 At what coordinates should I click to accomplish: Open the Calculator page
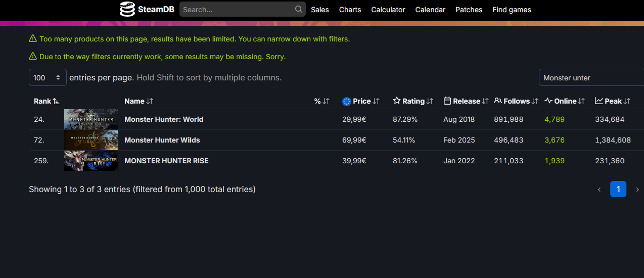388,10
